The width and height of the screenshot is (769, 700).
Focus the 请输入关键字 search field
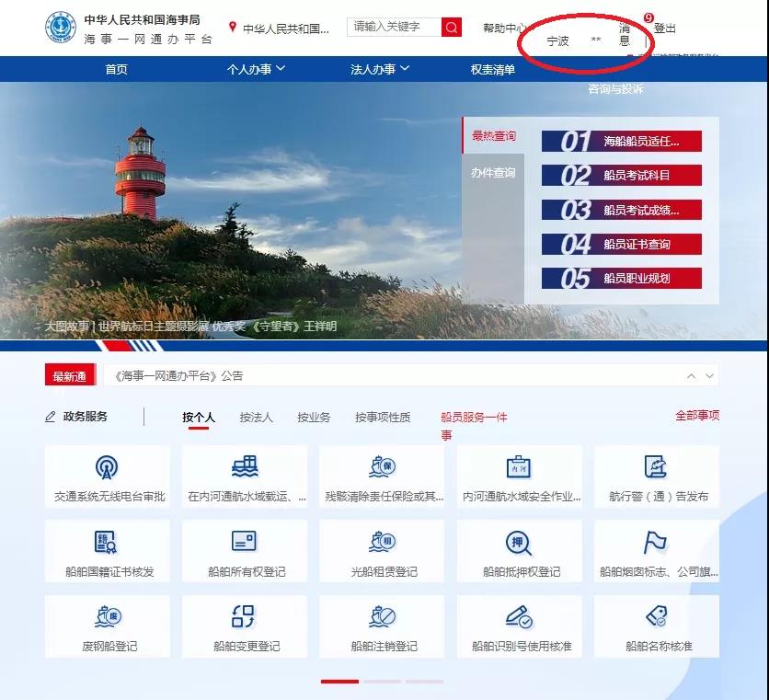point(394,27)
